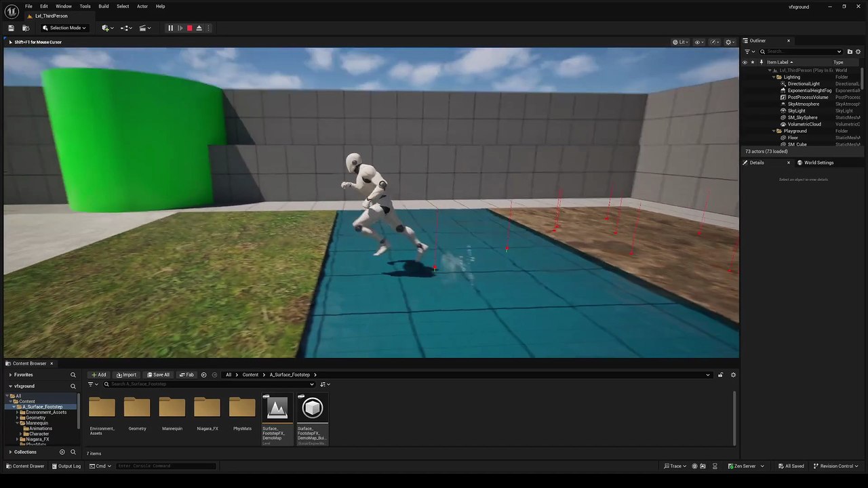Click the Outliner filter icon
Viewport: 868px width, 488px height.
[749, 52]
